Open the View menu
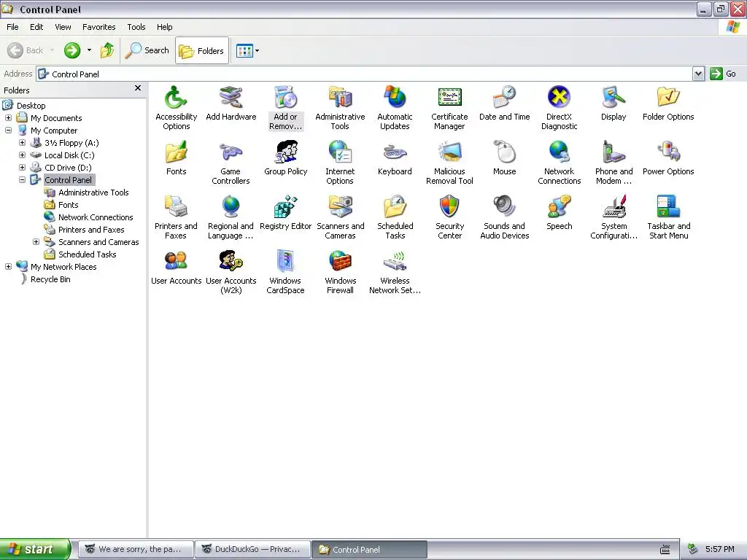The height and width of the screenshot is (560, 747). (x=63, y=27)
